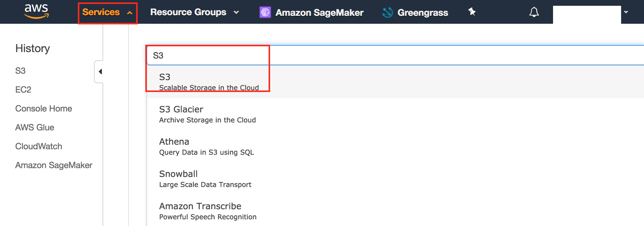The width and height of the screenshot is (644, 226).
Task: Expand the Resource Groups dropdown
Action: [194, 12]
